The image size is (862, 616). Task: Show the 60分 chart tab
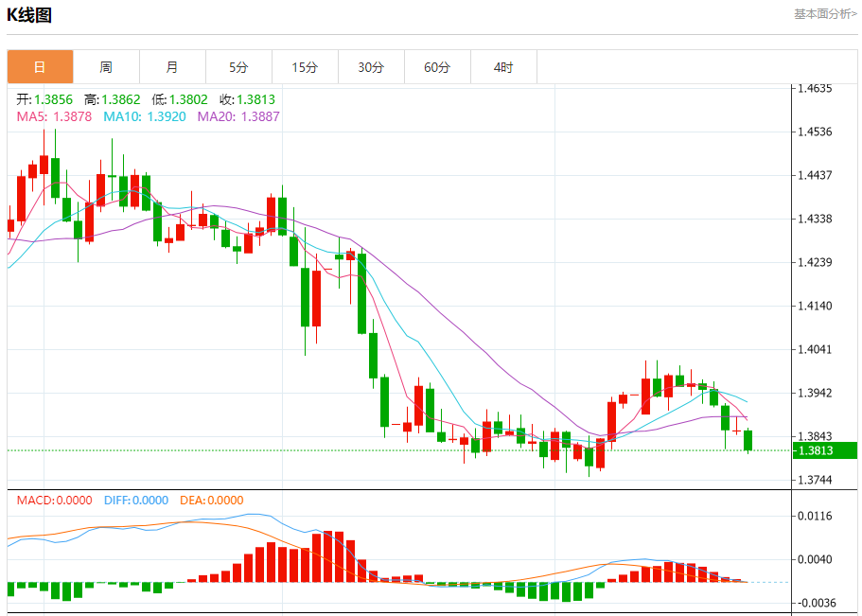[437, 67]
